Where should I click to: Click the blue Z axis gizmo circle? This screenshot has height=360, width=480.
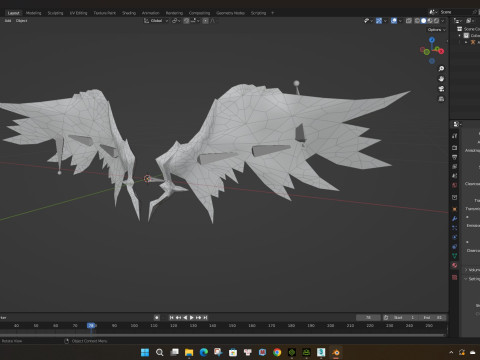click(x=432, y=40)
